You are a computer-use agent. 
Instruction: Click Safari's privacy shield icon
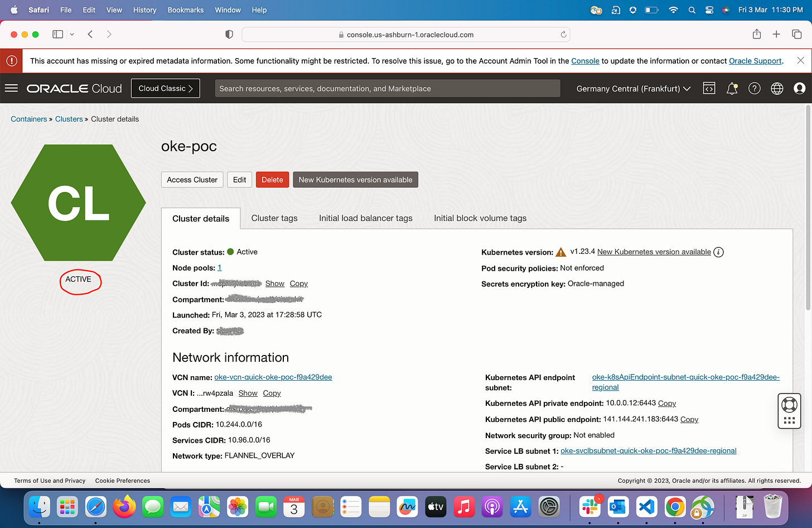229,35
